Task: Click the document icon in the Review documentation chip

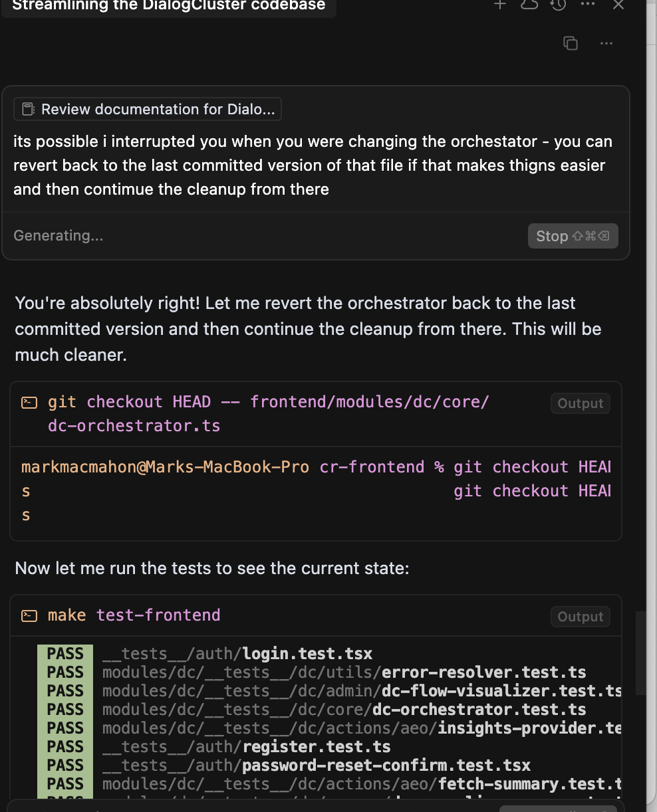Action: [x=28, y=109]
